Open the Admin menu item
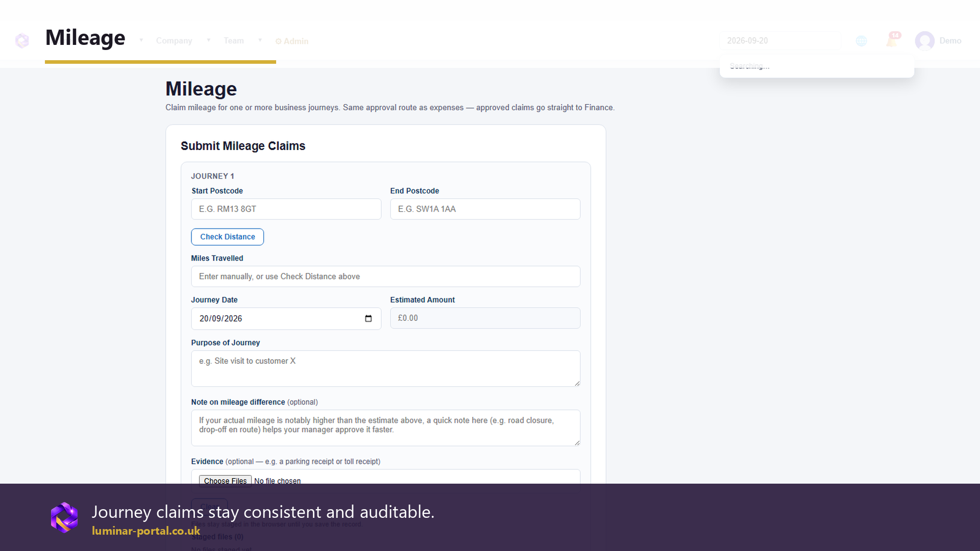The height and width of the screenshot is (551, 980). pyautogui.click(x=292, y=41)
